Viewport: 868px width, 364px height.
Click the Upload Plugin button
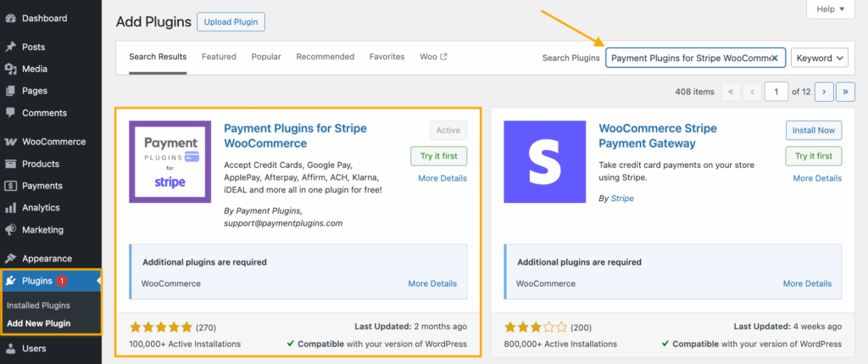tap(231, 22)
